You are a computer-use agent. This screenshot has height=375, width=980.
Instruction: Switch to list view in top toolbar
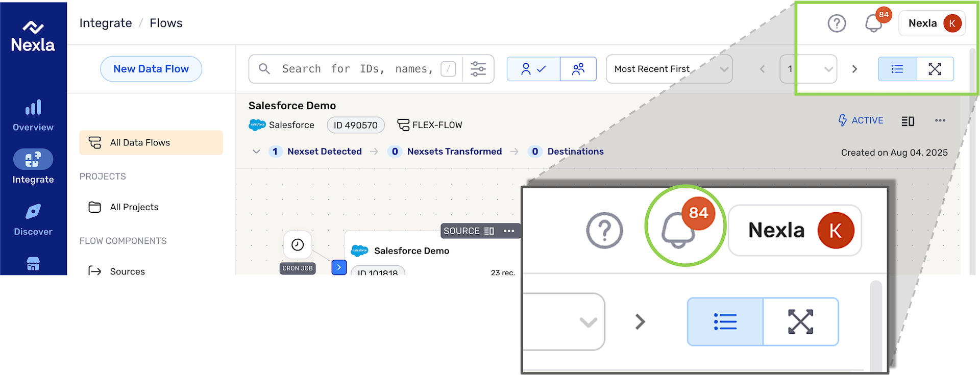pyautogui.click(x=897, y=69)
